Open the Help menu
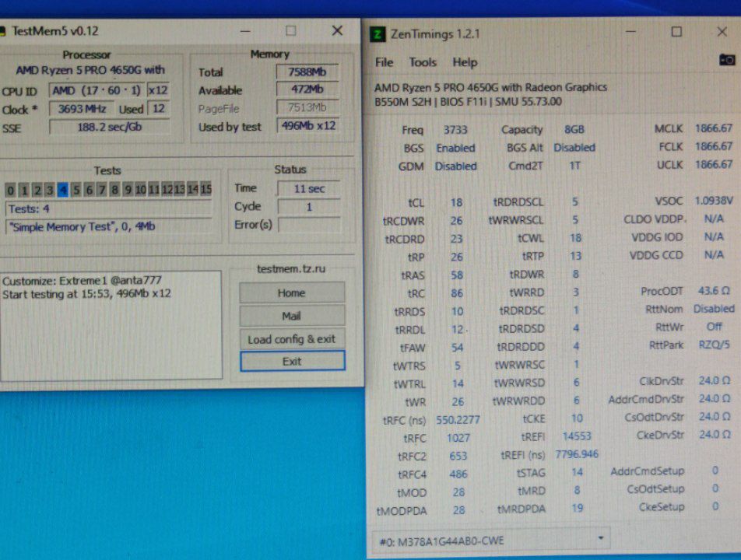The image size is (741, 560). (x=465, y=62)
